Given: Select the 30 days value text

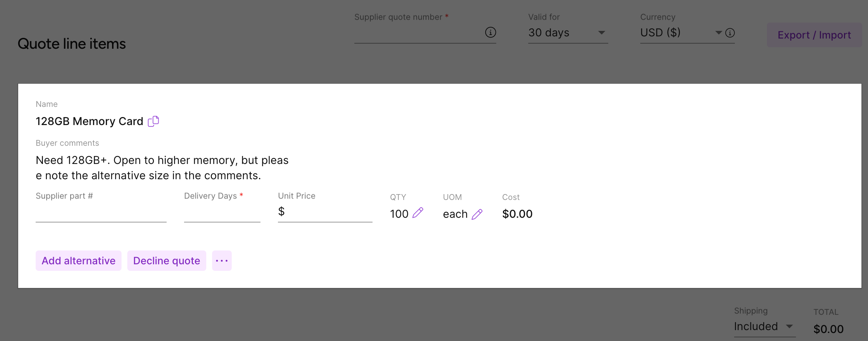Looking at the screenshot, I should click(549, 33).
